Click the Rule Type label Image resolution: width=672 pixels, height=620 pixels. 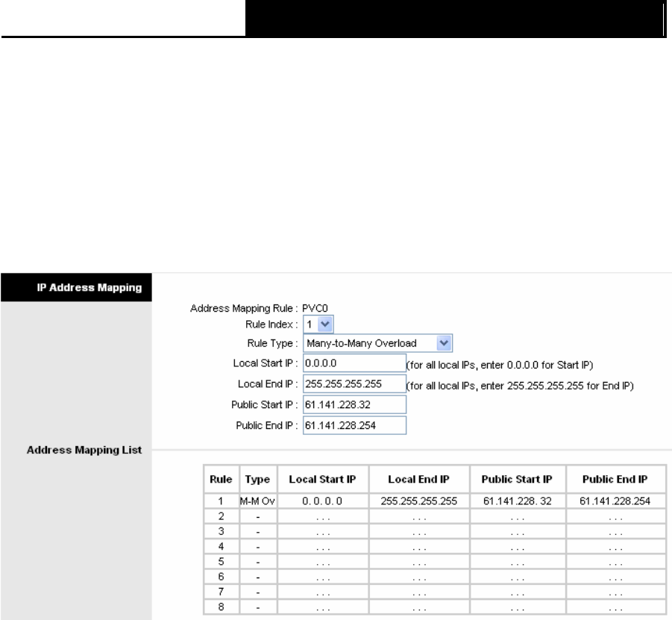272,343
